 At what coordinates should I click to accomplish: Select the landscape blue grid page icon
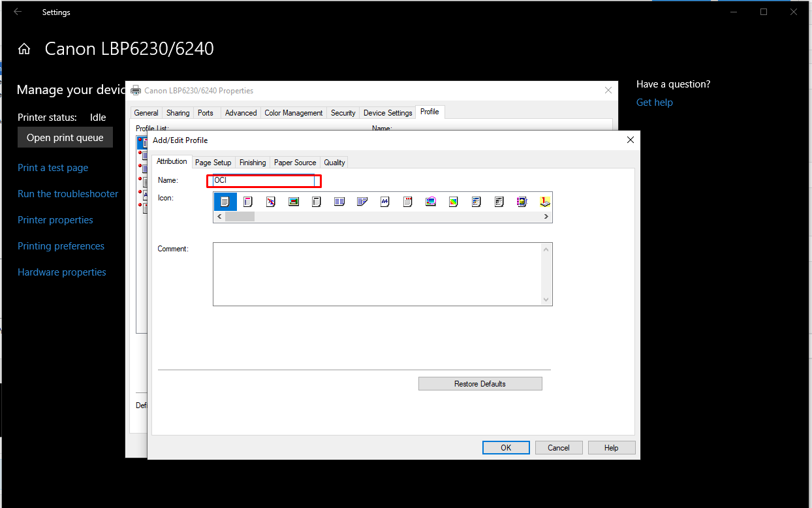pos(339,202)
